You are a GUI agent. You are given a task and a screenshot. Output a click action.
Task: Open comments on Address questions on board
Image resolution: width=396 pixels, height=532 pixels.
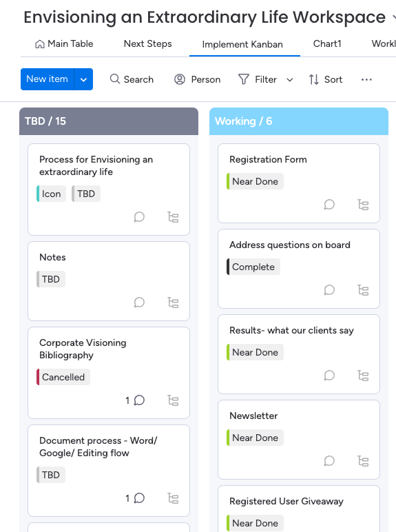coord(329,290)
